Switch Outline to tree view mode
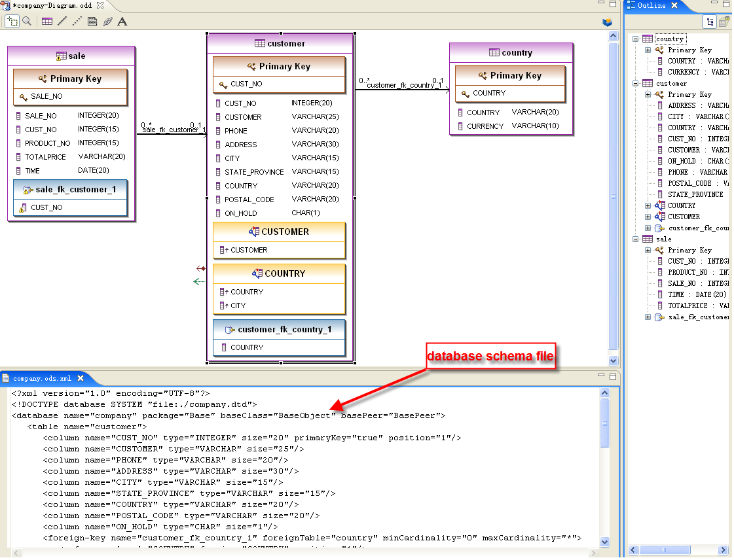 [x=710, y=22]
